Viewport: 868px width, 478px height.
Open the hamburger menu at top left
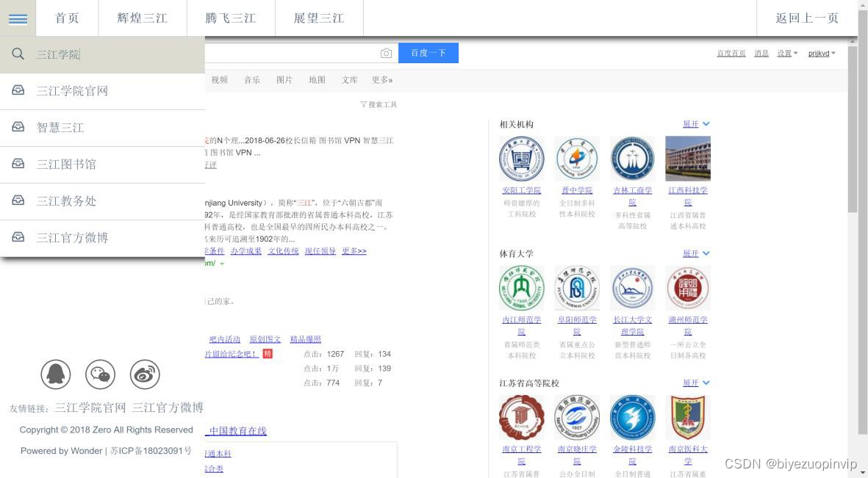(x=17, y=18)
